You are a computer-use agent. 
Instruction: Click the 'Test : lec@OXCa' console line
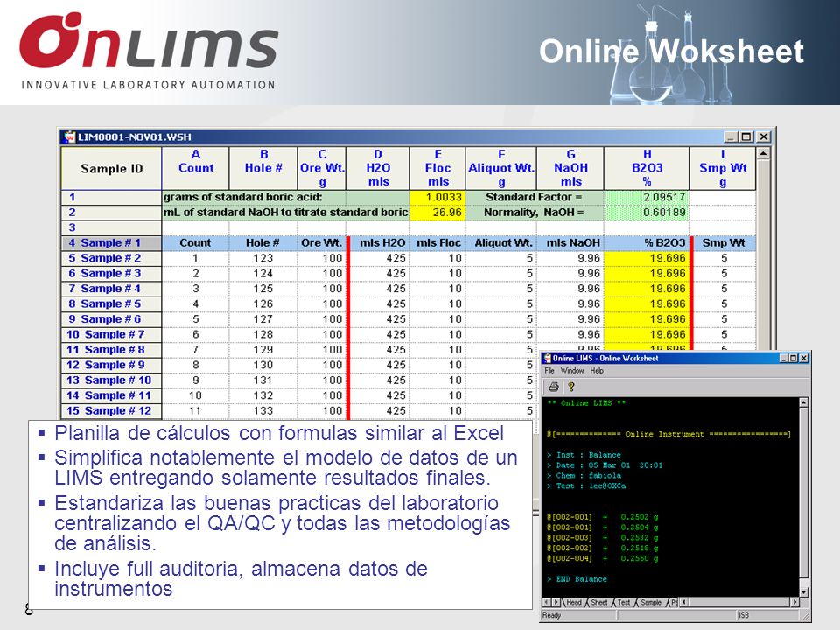[586, 486]
